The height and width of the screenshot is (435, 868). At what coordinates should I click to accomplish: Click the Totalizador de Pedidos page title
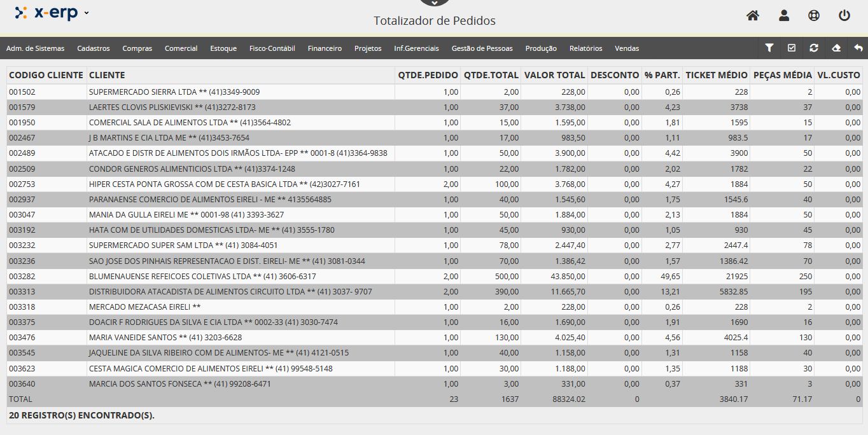coord(435,20)
